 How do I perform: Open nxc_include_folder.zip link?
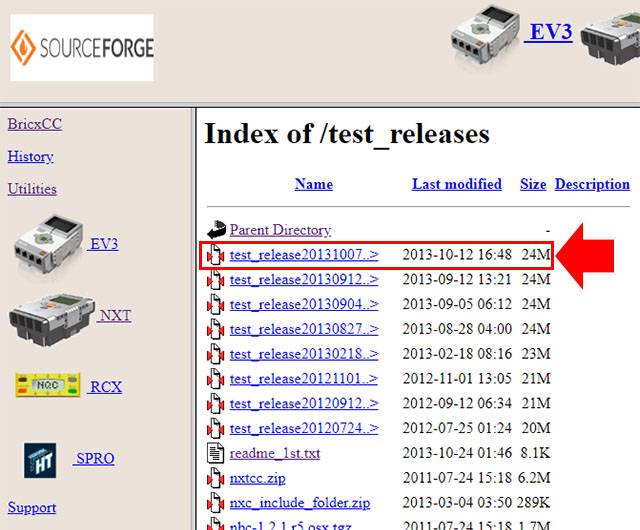point(299,503)
